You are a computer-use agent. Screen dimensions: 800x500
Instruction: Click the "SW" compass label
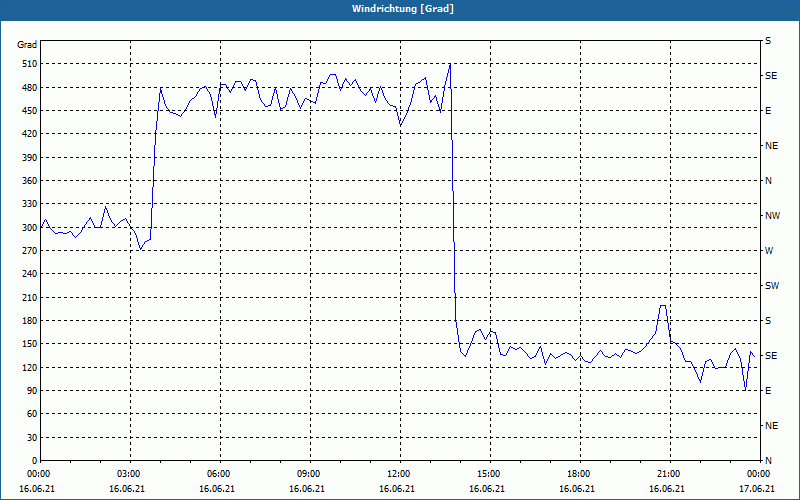[772, 286]
